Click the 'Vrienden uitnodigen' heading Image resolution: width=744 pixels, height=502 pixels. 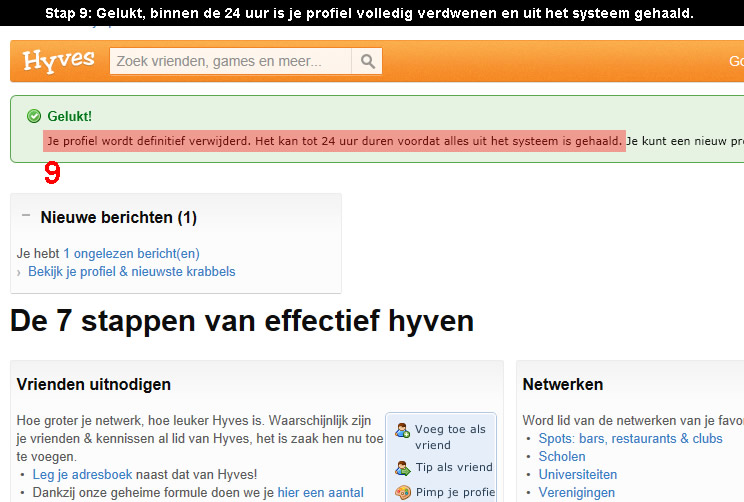[93, 384]
